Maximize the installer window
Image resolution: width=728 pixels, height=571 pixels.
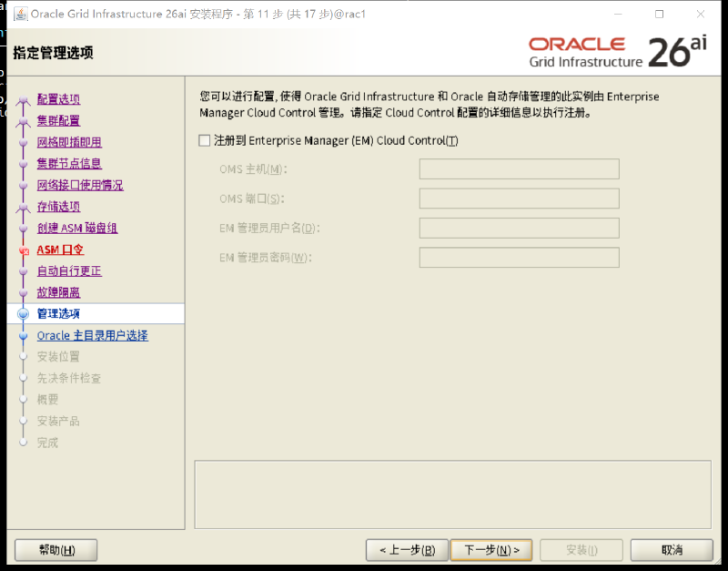[659, 14]
